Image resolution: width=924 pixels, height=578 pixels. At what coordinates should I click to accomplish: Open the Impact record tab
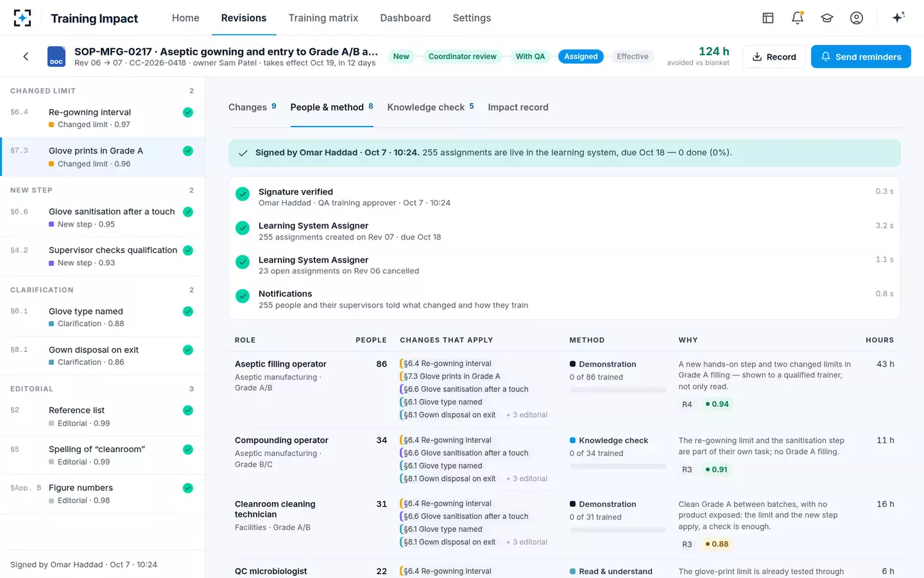518,107
